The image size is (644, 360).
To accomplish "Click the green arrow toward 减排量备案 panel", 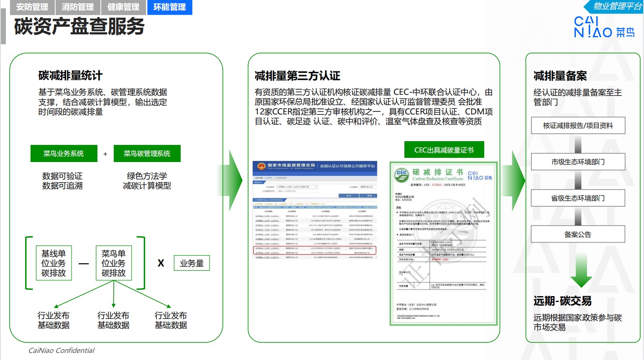I will click(514, 180).
